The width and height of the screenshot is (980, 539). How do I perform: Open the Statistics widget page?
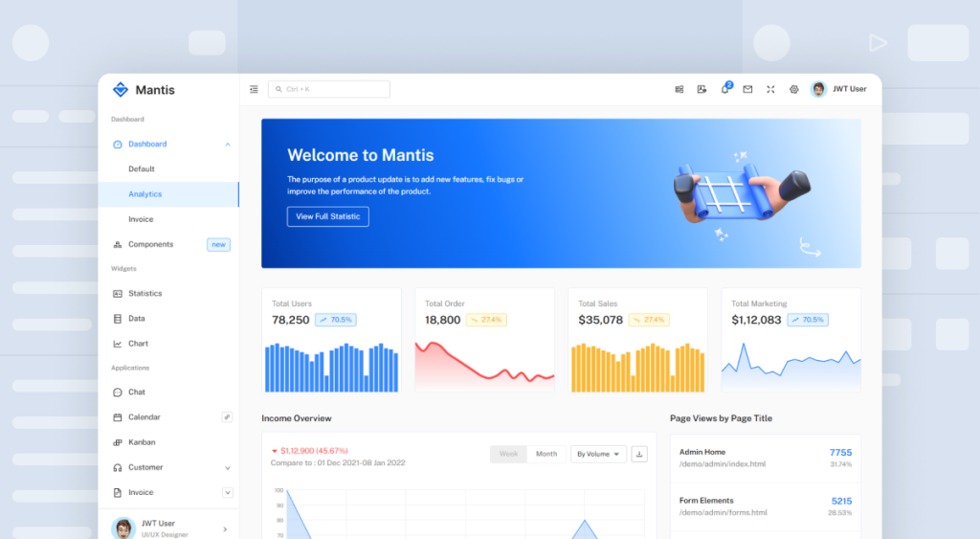[168, 294]
